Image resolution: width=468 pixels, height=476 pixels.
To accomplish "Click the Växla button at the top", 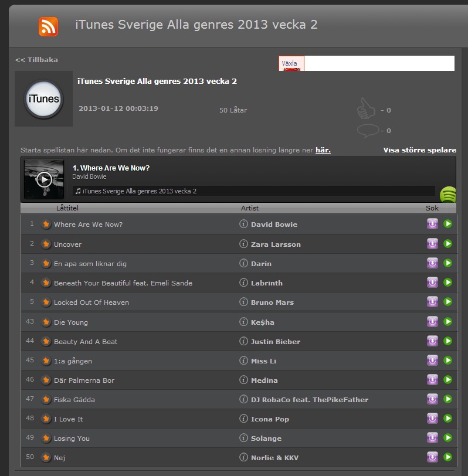I will pyautogui.click(x=290, y=63).
